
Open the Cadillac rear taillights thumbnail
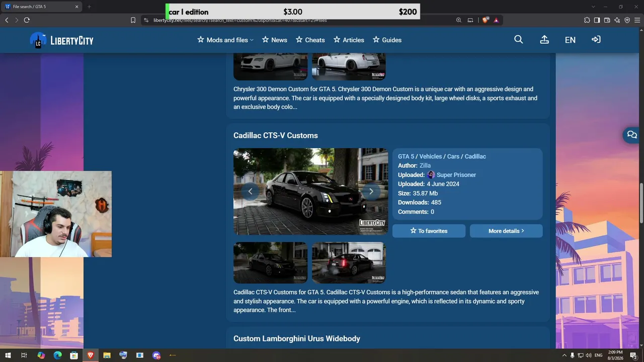[349, 263]
